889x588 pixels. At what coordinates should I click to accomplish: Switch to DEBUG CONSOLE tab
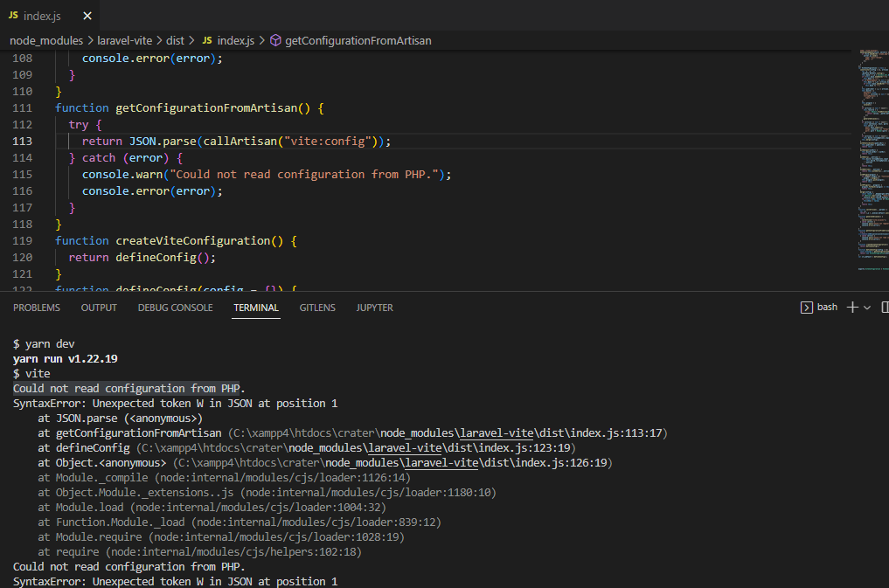(175, 308)
